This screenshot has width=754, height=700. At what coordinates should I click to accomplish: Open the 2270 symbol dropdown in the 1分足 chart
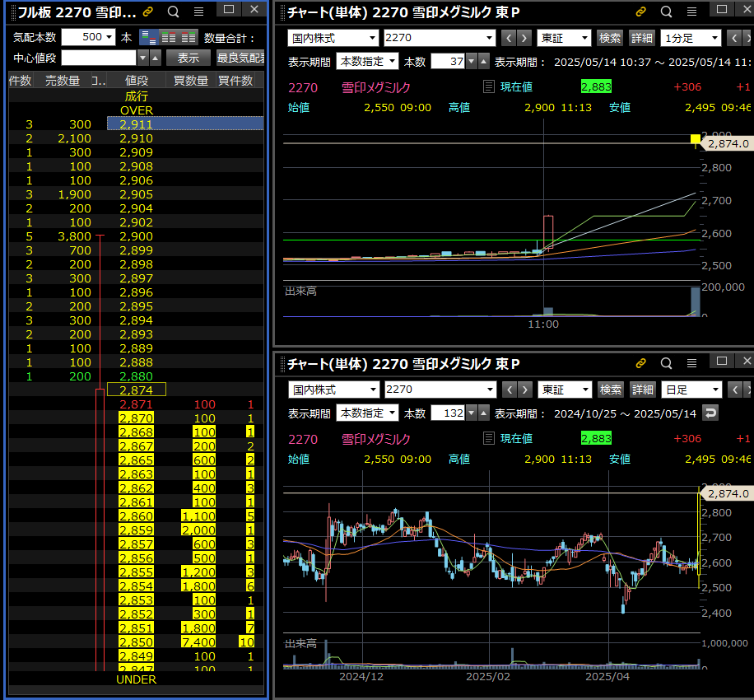(x=440, y=38)
